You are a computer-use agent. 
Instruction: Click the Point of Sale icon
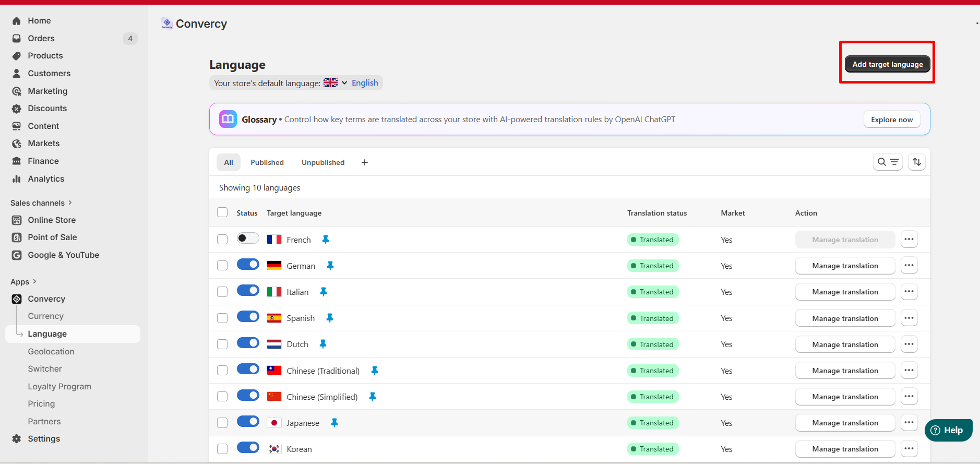tap(17, 237)
